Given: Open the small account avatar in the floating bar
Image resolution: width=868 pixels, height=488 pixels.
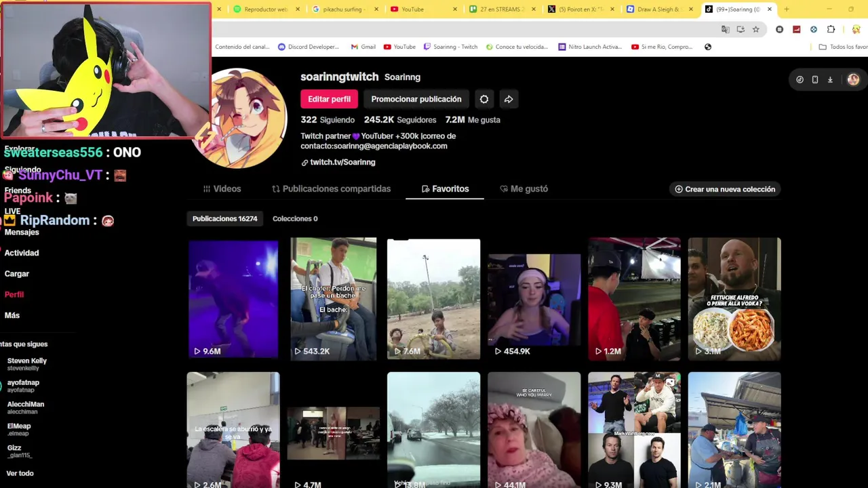Looking at the screenshot, I should coord(853,79).
